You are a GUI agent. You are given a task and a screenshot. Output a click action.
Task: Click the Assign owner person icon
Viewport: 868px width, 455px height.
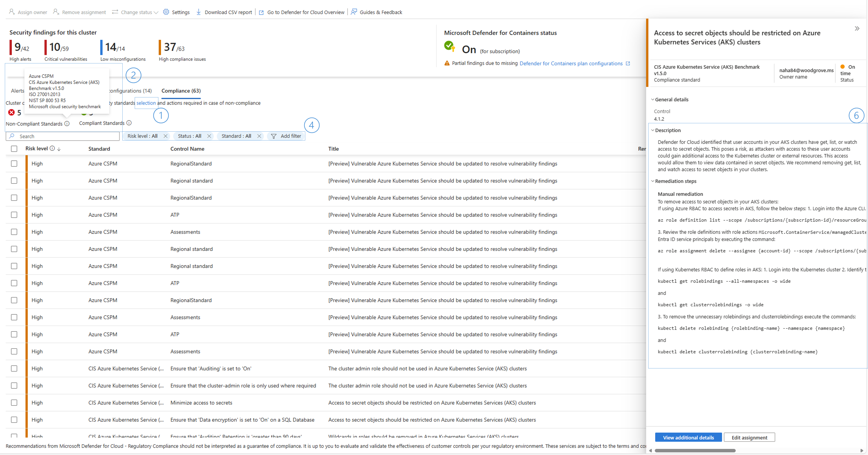coord(12,12)
